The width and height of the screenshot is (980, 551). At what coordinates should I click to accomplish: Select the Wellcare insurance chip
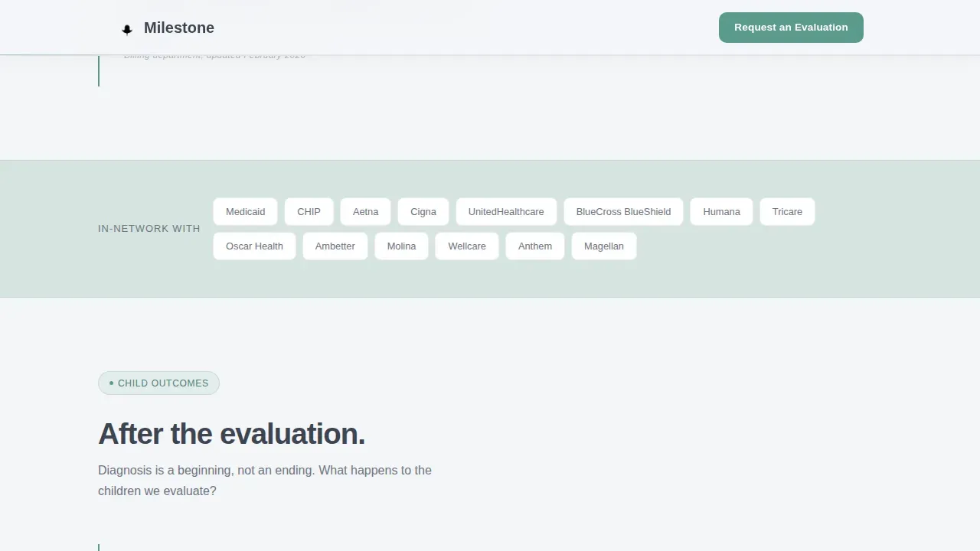tap(467, 246)
